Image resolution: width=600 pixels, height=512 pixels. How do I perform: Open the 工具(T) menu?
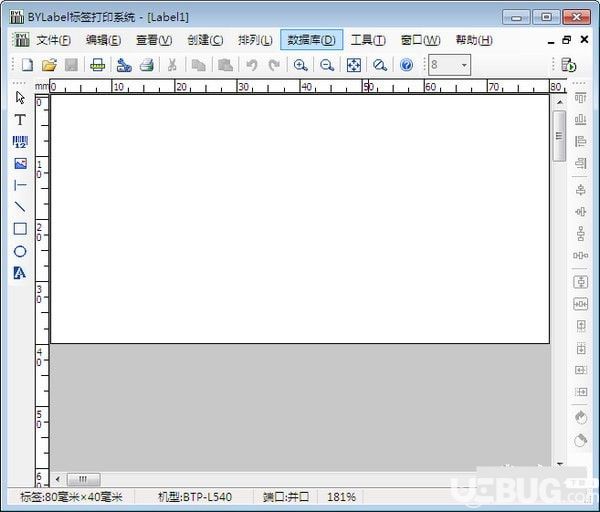[x=368, y=40]
